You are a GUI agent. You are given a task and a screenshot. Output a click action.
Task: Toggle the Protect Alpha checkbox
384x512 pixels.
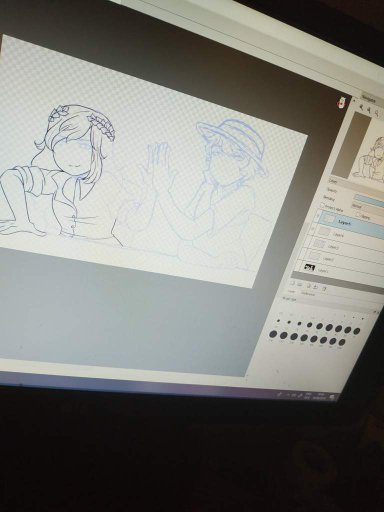pos(322,207)
